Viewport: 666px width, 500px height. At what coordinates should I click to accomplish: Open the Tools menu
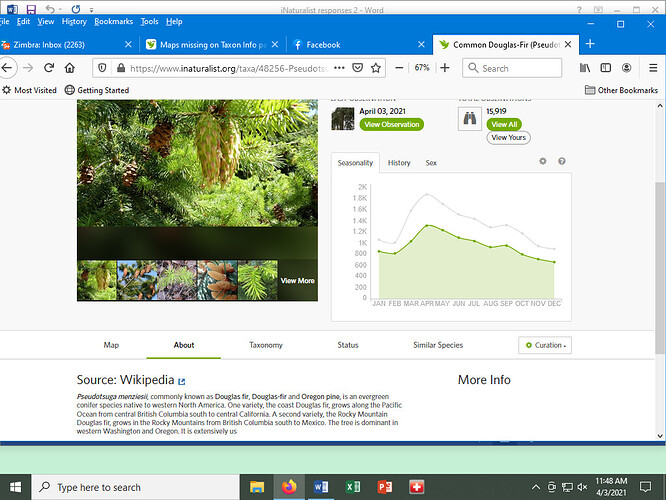(150, 22)
